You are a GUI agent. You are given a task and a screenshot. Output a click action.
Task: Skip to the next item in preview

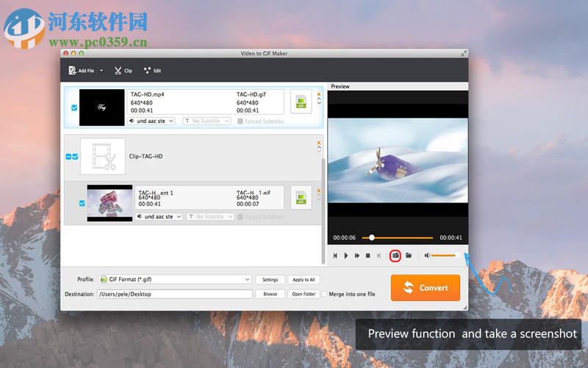click(x=379, y=255)
